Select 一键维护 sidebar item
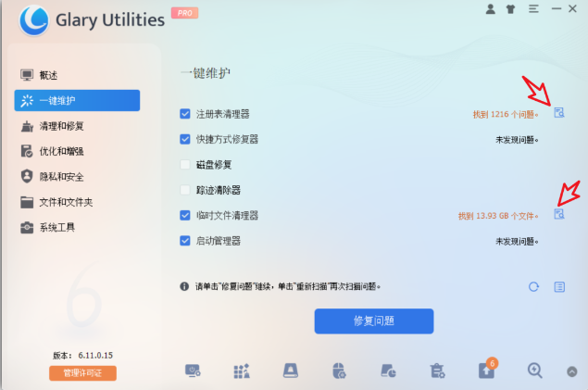Image resolution: width=588 pixels, height=390 pixels. click(77, 100)
